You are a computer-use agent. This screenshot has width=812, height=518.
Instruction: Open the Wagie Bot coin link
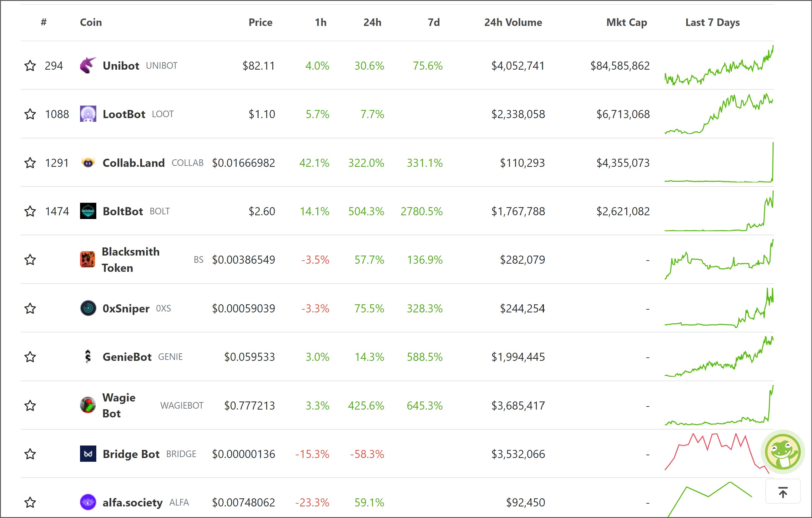119,405
